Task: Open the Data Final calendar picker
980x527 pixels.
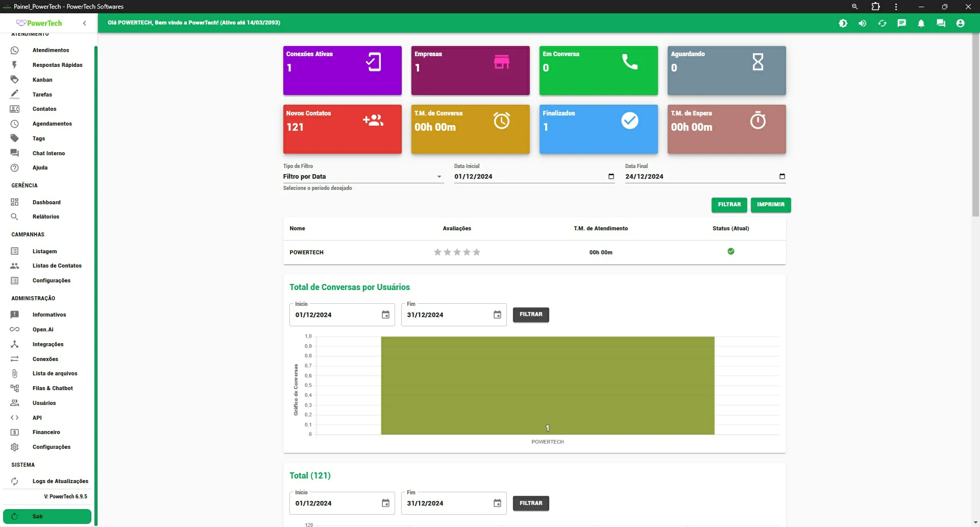Action: point(782,177)
